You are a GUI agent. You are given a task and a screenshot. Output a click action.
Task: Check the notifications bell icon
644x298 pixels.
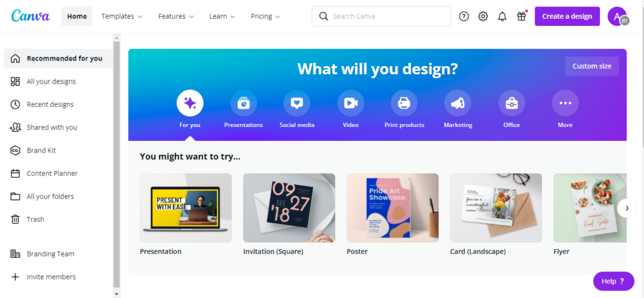[502, 16]
